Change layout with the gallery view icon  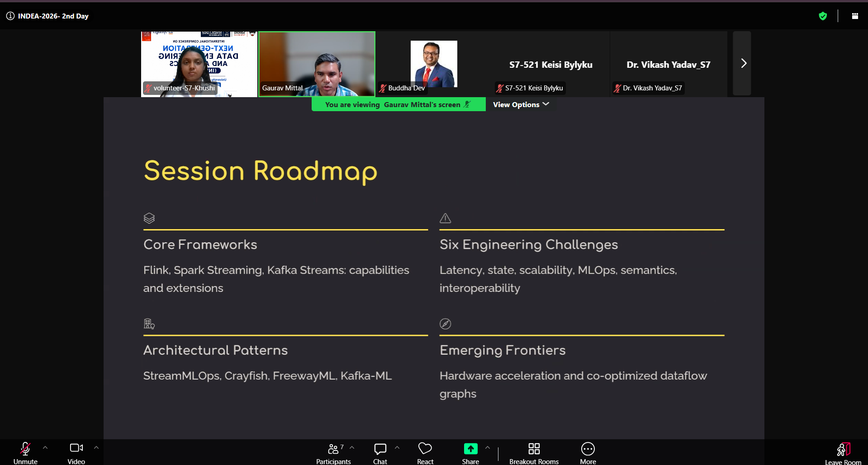(855, 16)
